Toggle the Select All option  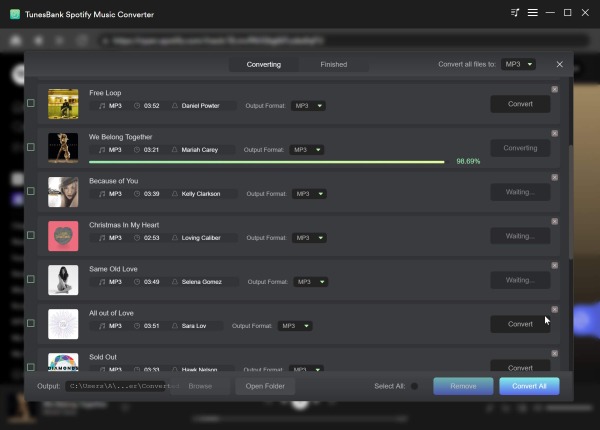pyautogui.click(x=414, y=386)
